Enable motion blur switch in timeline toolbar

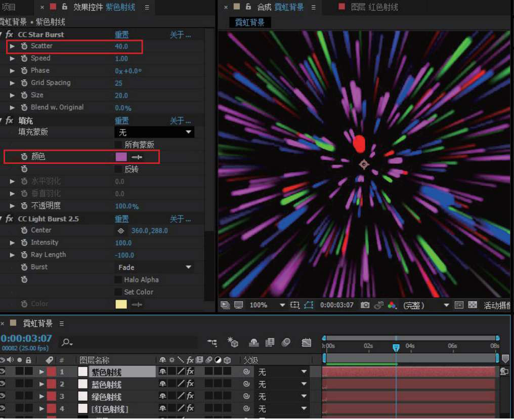pos(286,343)
